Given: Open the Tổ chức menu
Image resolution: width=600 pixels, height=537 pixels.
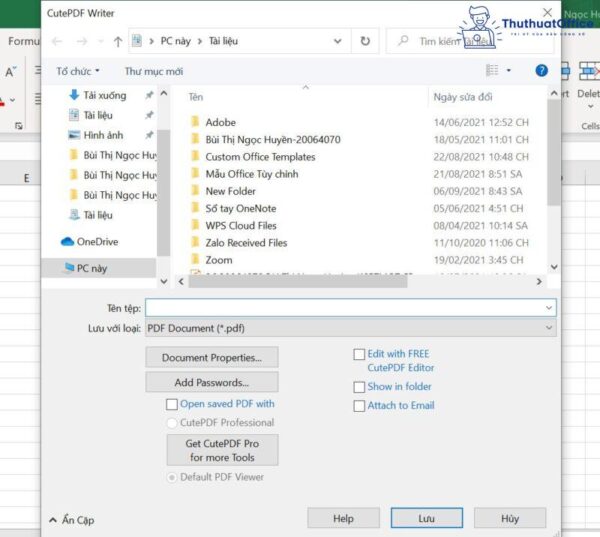Looking at the screenshot, I should [78, 71].
